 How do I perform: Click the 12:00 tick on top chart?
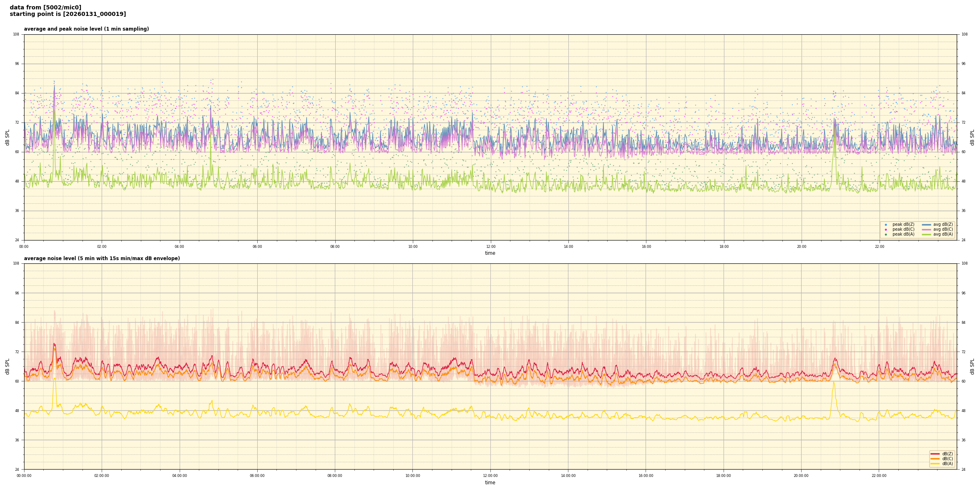(x=490, y=247)
